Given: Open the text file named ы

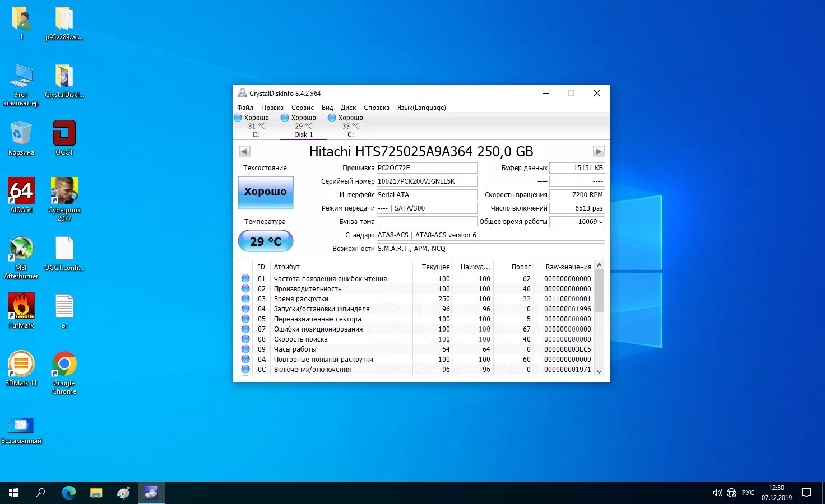Looking at the screenshot, I should point(64,310).
